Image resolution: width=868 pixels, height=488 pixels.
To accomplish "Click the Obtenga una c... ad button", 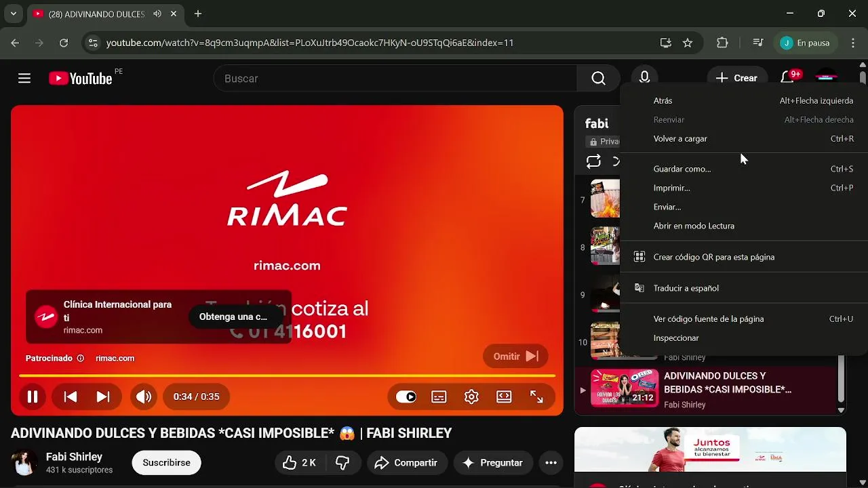I will pos(233,317).
